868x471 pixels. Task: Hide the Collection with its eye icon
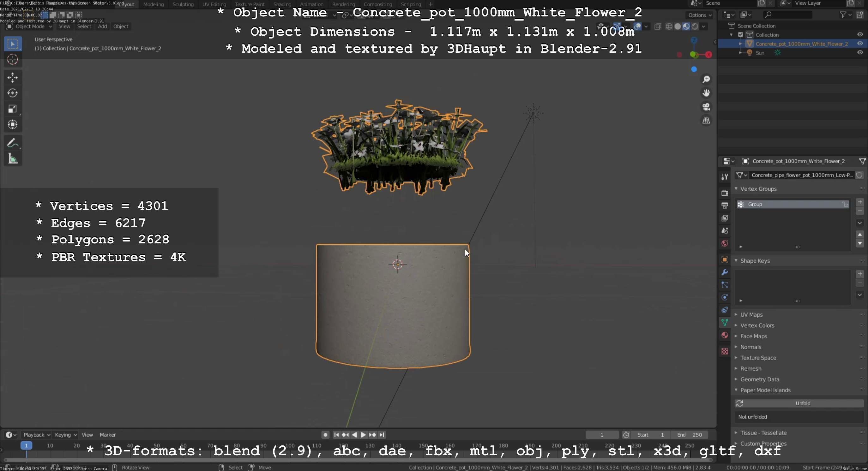click(x=860, y=35)
